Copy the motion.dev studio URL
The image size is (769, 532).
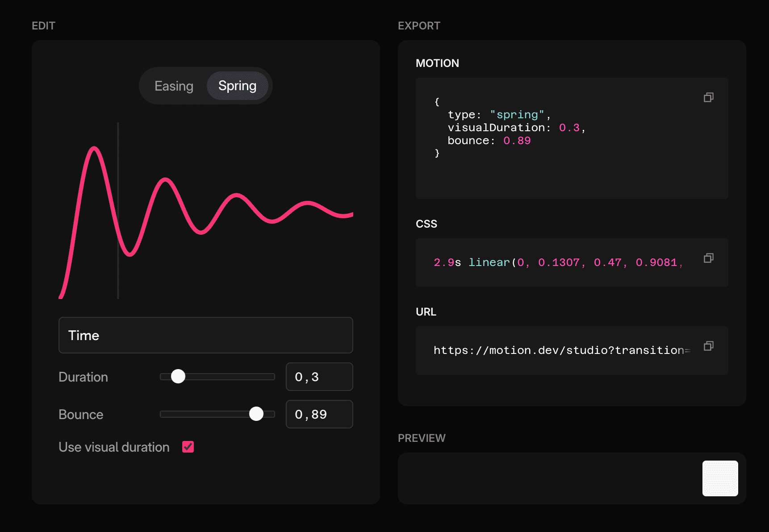(x=708, y=346)
